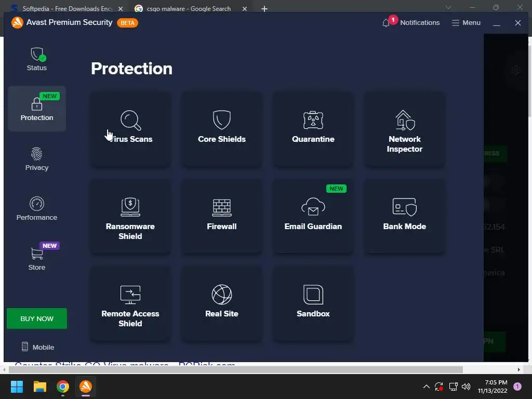Open the Remote Access Shield tile
This screenshot has width=532, height=399.
click(x=130, y=303)
